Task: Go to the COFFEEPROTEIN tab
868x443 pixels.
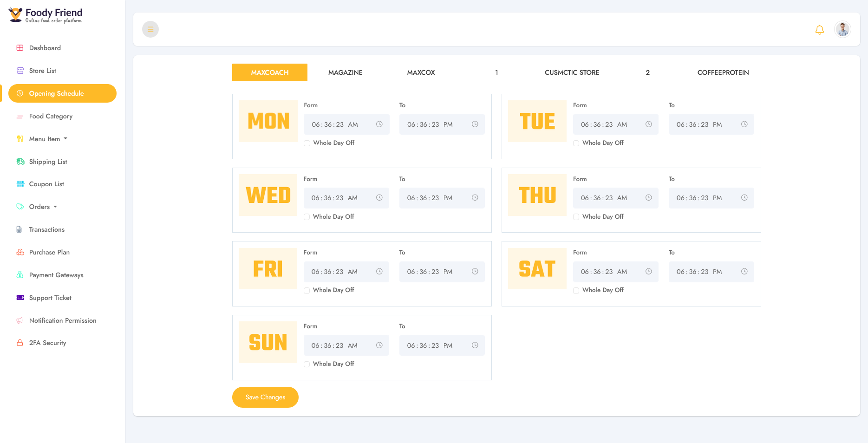Action: pyautogui.click(x=723, y=72)
